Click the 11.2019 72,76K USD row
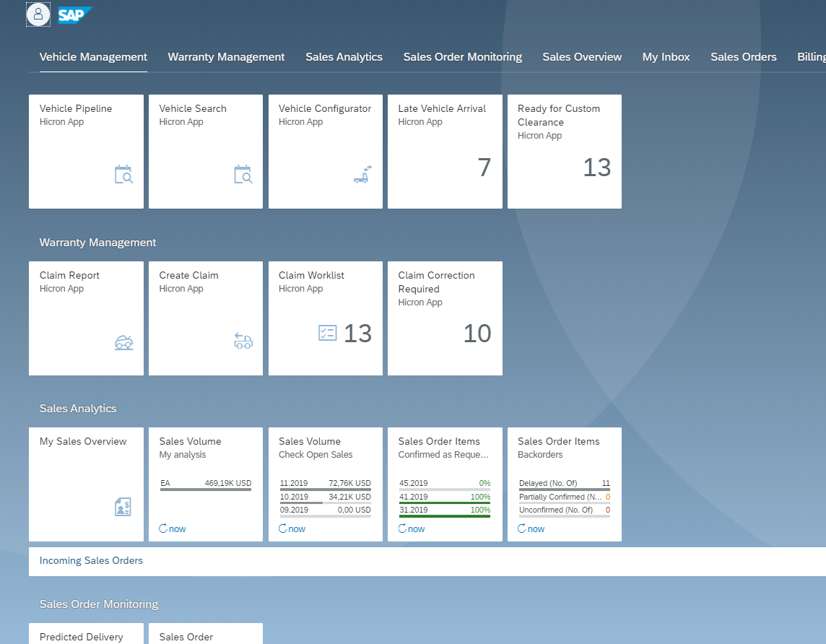This screenshot has width=826, height=644. 326,485
